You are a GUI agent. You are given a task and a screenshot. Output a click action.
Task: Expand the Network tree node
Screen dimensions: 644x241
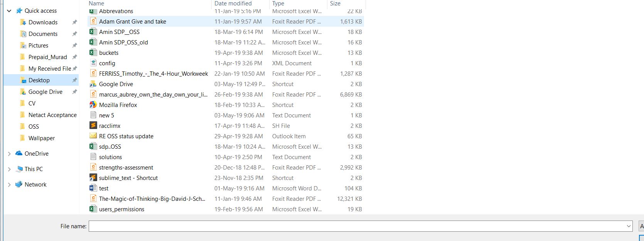[x=9, y=185]
